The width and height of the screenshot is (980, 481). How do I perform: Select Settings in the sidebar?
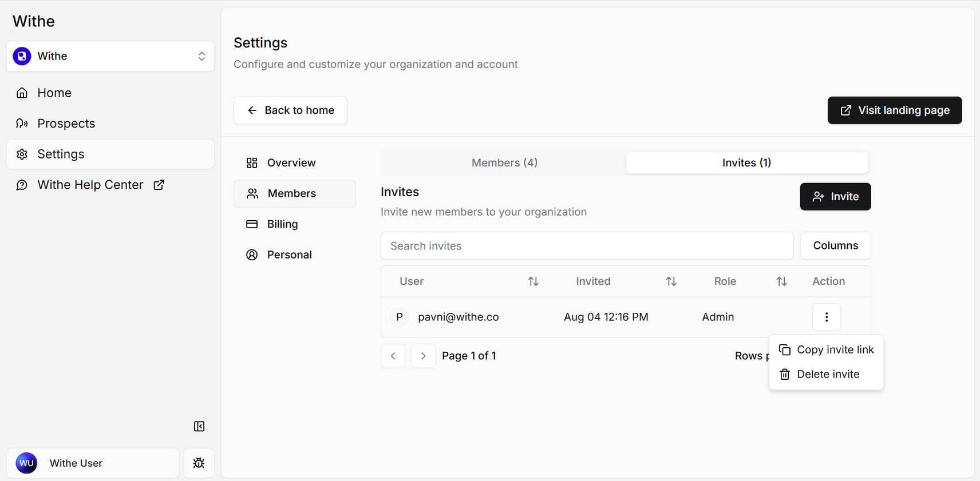coord(110,154)
